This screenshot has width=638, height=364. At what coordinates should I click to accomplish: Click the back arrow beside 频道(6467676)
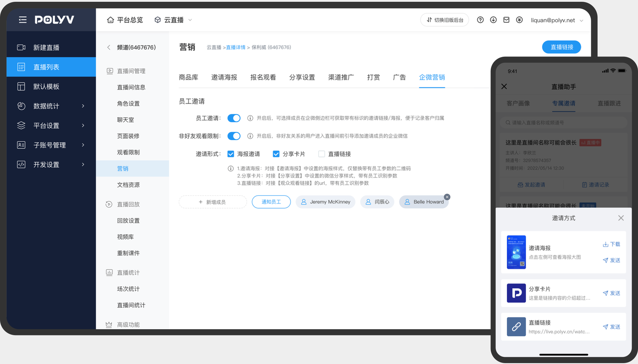[108, 47]
